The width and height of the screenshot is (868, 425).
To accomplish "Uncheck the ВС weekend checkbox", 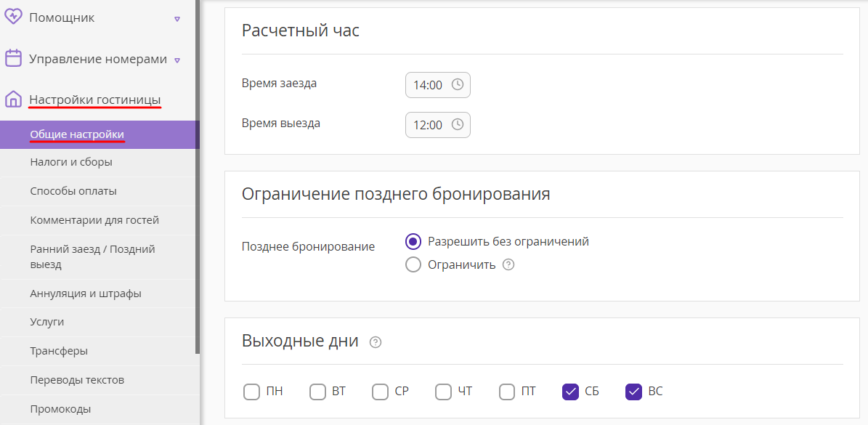I will click(633, 392).
